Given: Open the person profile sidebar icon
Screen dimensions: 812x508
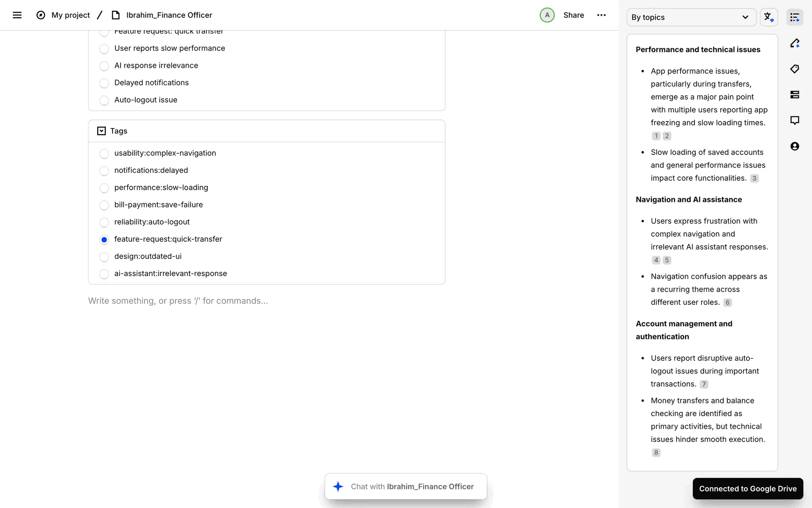Looking at the screenshot, I should pyautogui.click(x=795, y=146).
